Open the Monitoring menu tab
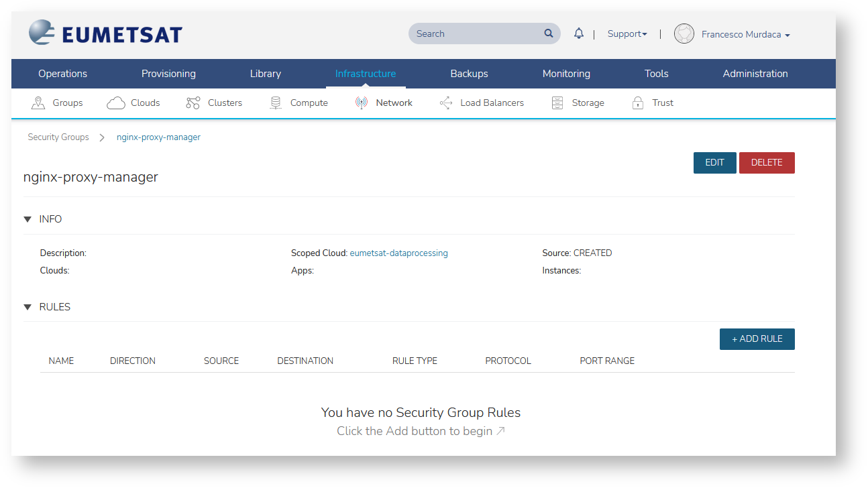 [x=566, y=74]
